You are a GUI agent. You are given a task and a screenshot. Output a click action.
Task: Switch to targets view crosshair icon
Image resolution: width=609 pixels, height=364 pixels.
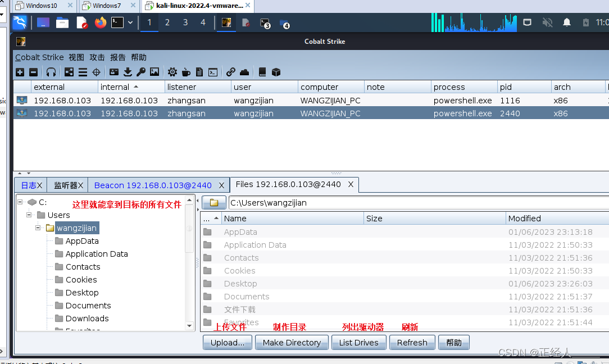pyautogui.click(x=96, y=72)
